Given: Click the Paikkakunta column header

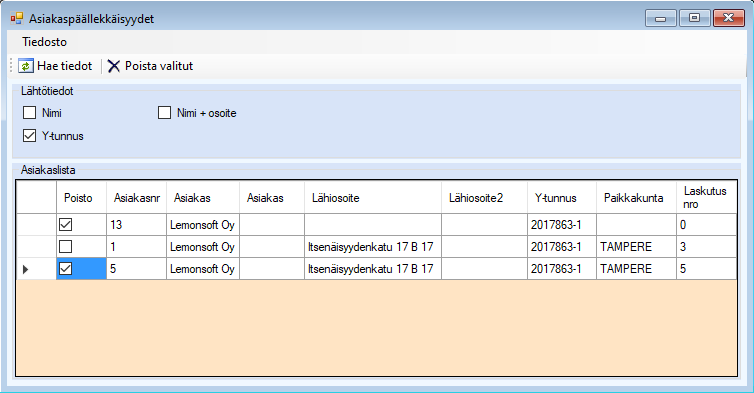Looking at the screenshot, I should [x=636, y=198].
